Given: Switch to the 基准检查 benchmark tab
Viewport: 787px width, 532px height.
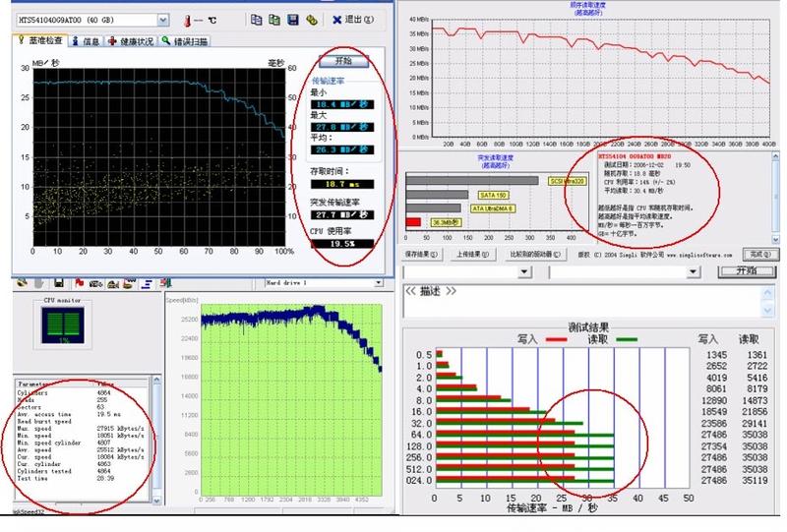Looking at the screenshot, I should pyautogui.click(x=40, y=40).
